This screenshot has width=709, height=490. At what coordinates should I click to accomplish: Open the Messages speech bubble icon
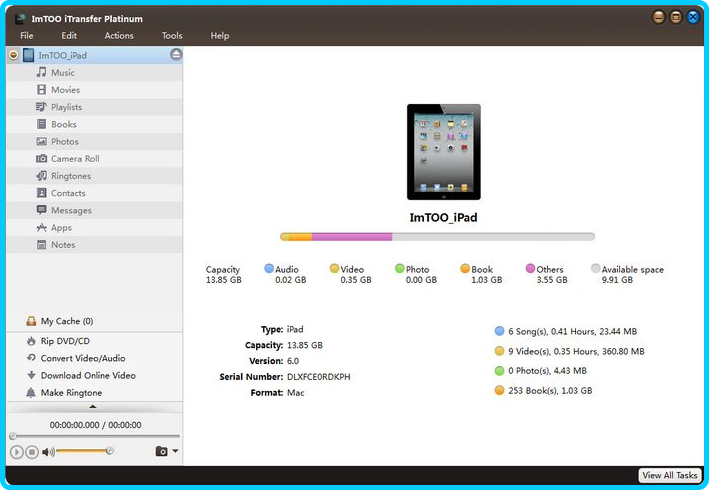tap(42, 210)
